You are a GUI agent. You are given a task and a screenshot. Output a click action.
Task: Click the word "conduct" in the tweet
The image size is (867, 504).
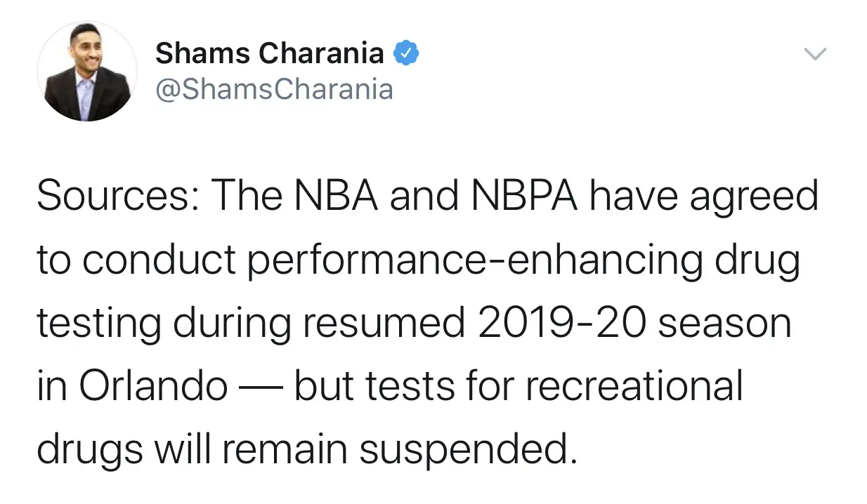pyautogui.click(x=163, y=260)
